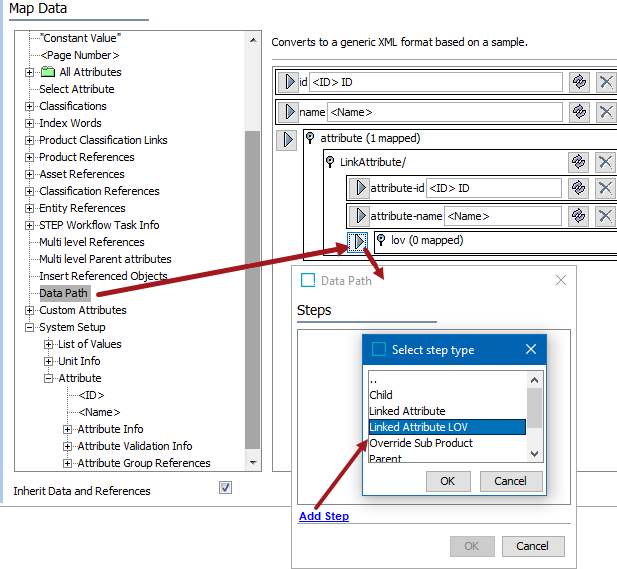The height and width of the screenshot is (569, 617).
Task: Click the transform icon on LinkAttribute/ row
Action: pos(578,162)
